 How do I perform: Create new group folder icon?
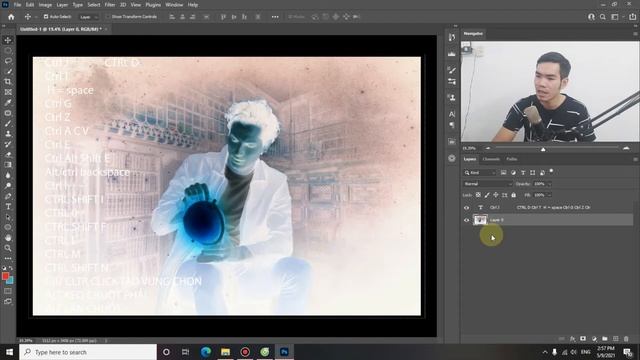click(604, 339)
